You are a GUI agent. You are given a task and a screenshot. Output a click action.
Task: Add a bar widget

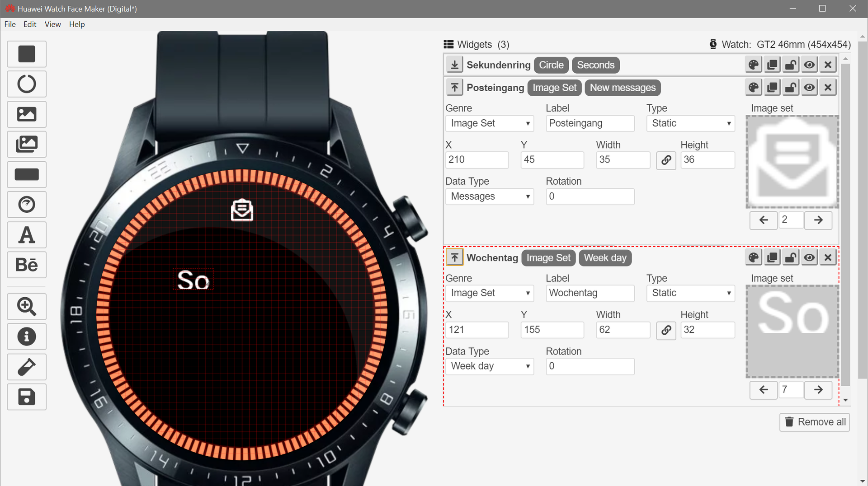[27, 174]
